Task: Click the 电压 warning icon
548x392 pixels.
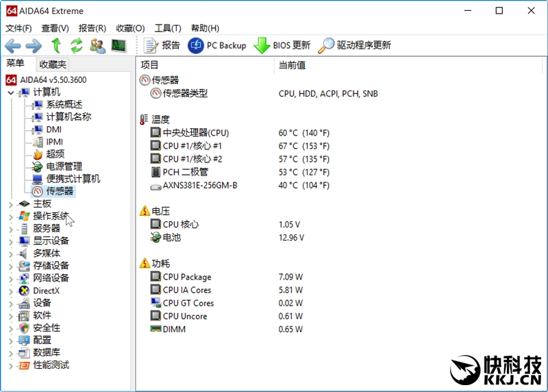Action: coord(145,211)
